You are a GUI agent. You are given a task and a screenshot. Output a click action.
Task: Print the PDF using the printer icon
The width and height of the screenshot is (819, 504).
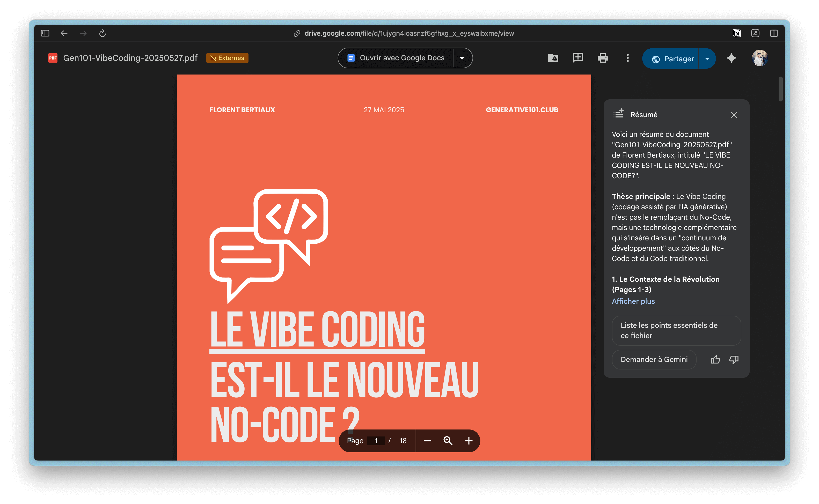coord(603,58)
